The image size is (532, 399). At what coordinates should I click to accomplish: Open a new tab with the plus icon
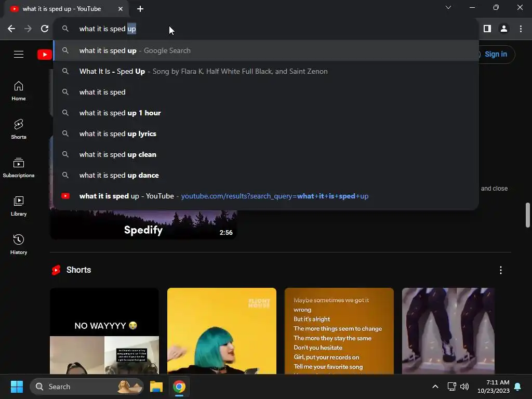pyautogui.click(x=140, y=9)
